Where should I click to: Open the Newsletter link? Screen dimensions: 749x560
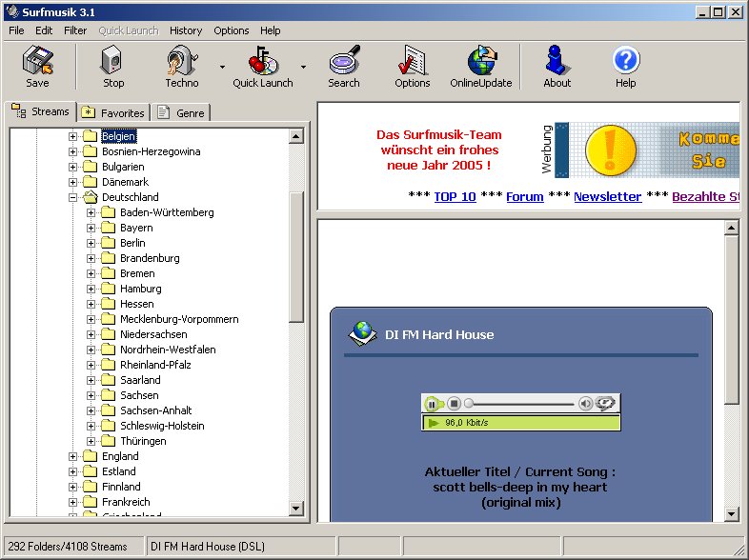tap(608, 197)
